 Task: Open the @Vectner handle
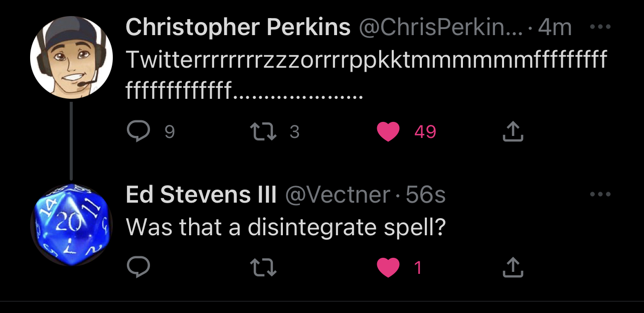coord(338,195)
